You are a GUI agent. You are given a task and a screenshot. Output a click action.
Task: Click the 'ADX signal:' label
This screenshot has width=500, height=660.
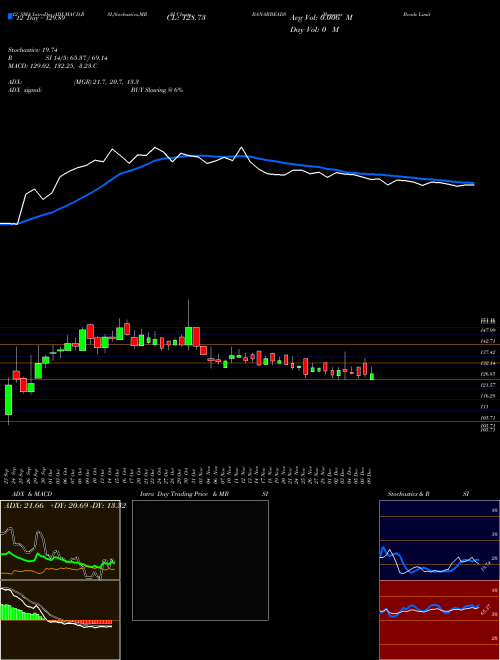[25, 90]
